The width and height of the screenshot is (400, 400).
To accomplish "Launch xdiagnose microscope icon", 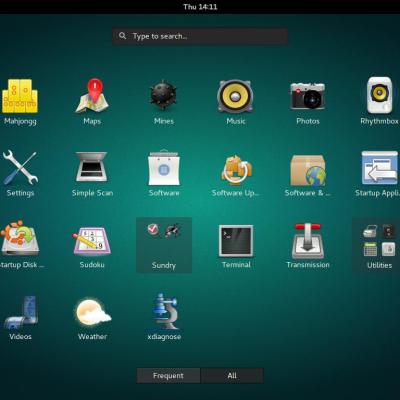I will [x=164, y=311].
